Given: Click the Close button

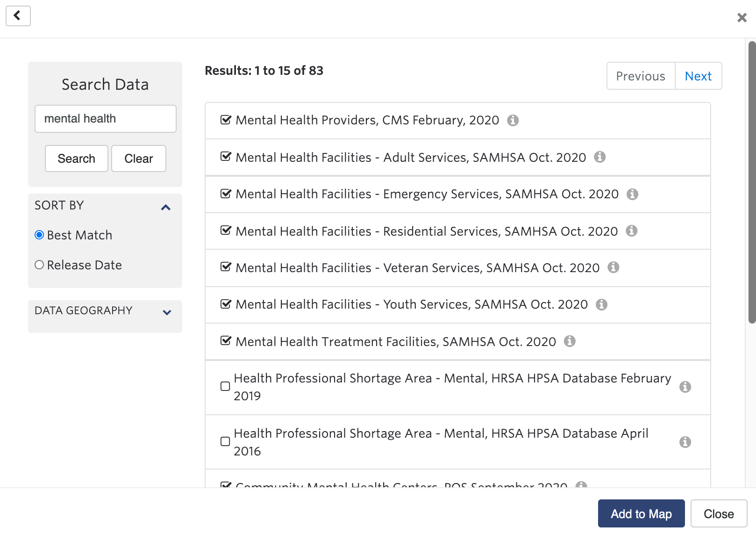Looking at the screenshot, I should tap(719, 513).
